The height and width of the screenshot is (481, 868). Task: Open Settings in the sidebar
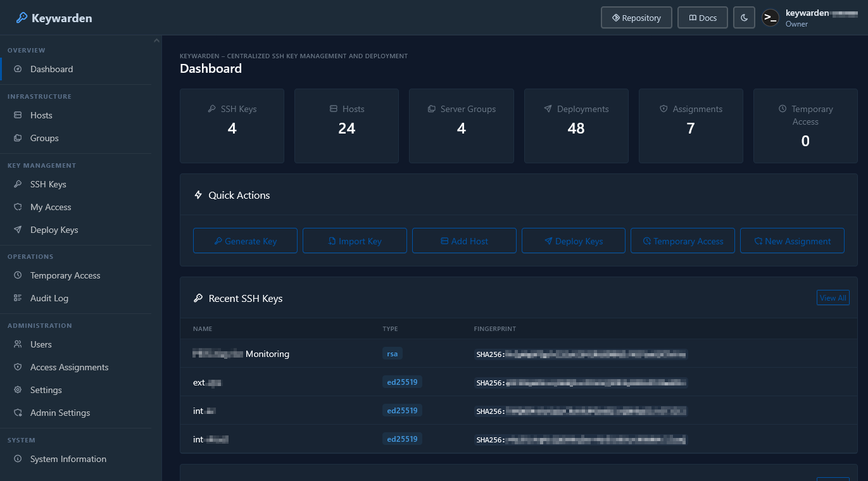(76, 390)
